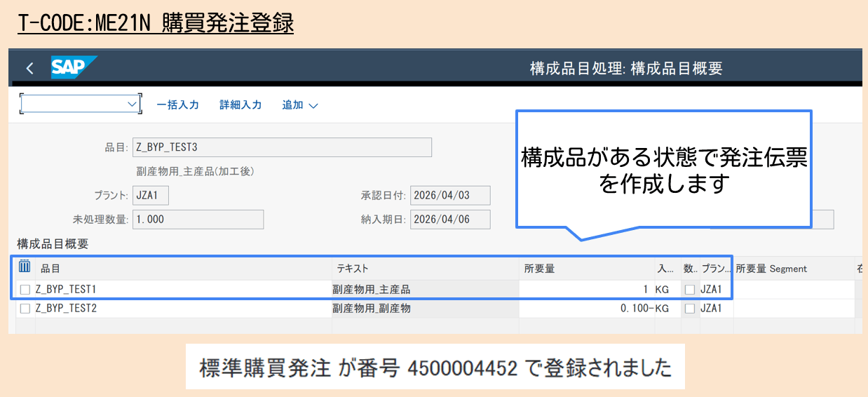Click the プラント field JZA1
Screen dimensions: 868x397
click(150, 196)
